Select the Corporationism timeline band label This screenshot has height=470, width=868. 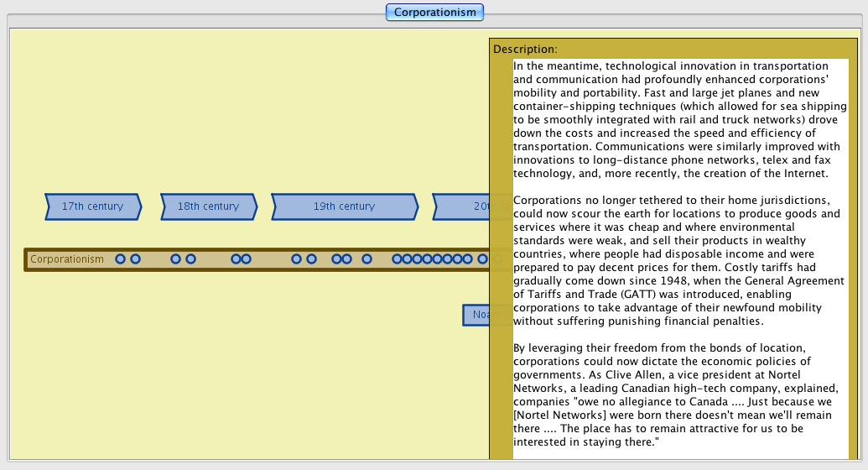(x=67, y=259)
